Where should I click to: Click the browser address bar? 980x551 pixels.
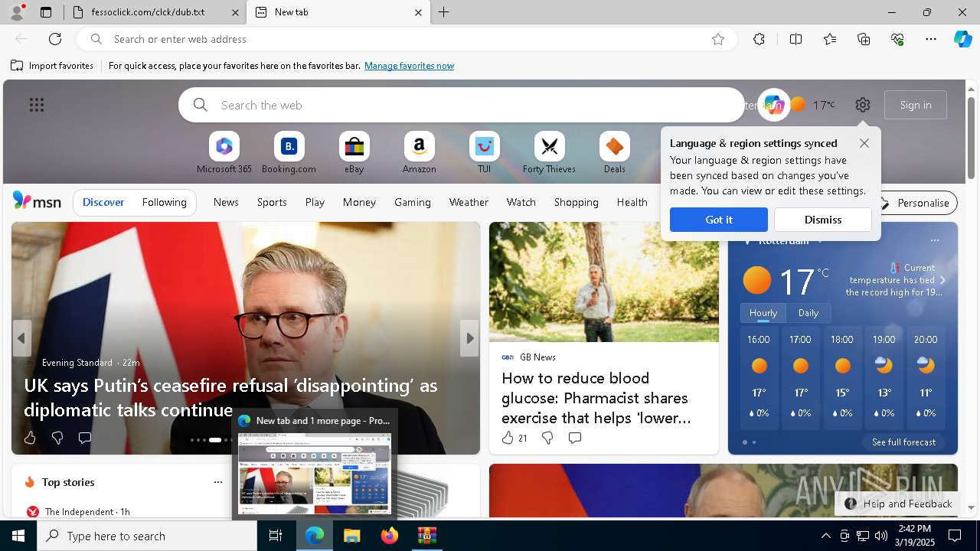click(406, 39)
